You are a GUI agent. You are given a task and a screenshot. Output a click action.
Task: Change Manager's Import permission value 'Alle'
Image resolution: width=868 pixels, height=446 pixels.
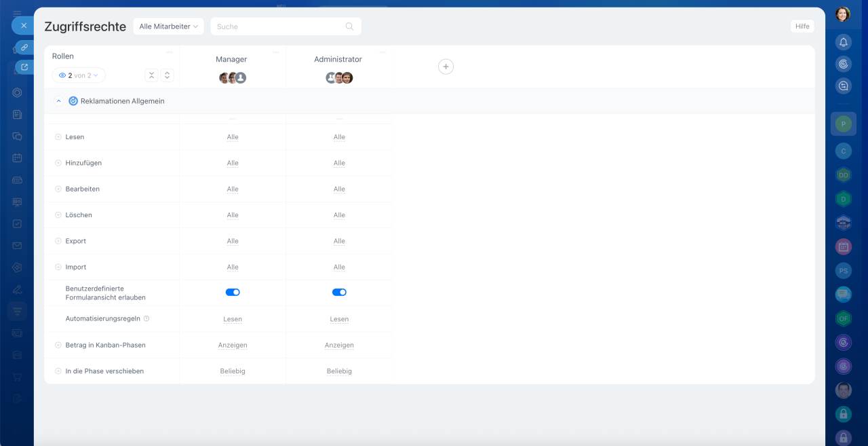[233, 267]
